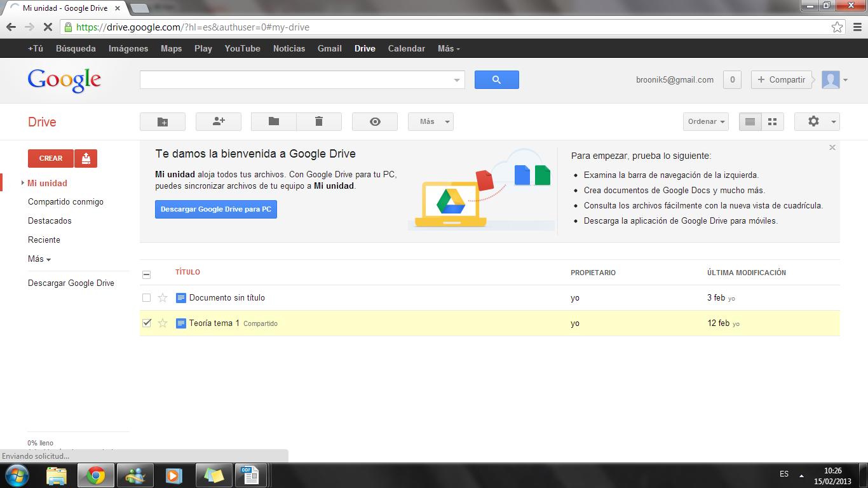
Task: Select the Mi unidad browser tab
Action: tap(64, 8)
